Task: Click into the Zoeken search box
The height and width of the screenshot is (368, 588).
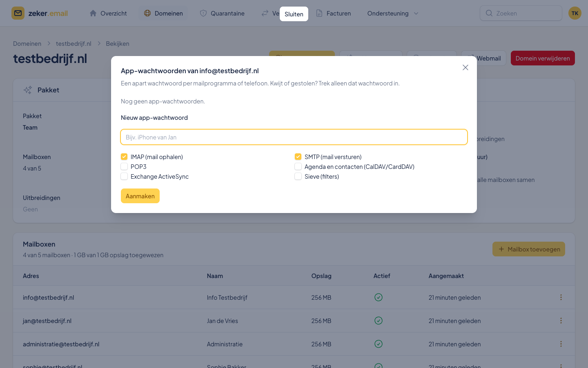Action: point(521,13)
